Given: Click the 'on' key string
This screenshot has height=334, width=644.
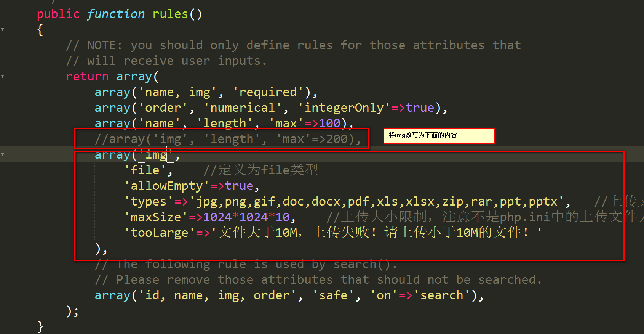Looking at the screenshot, I should tap(384, 295).
